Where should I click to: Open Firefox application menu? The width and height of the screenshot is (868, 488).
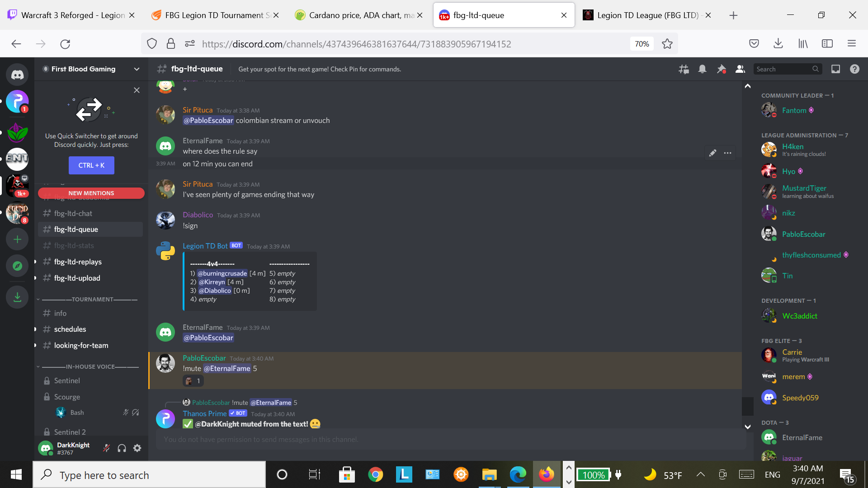852,43
